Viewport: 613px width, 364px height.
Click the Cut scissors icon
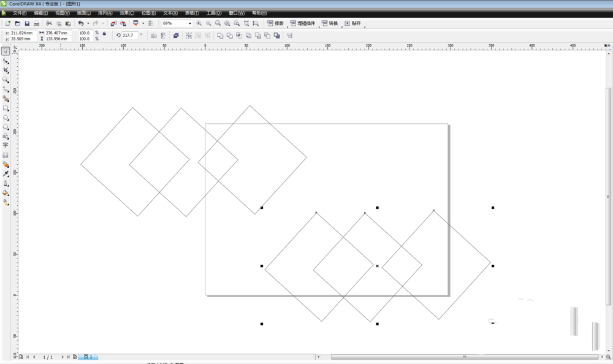tap(49, 23)
